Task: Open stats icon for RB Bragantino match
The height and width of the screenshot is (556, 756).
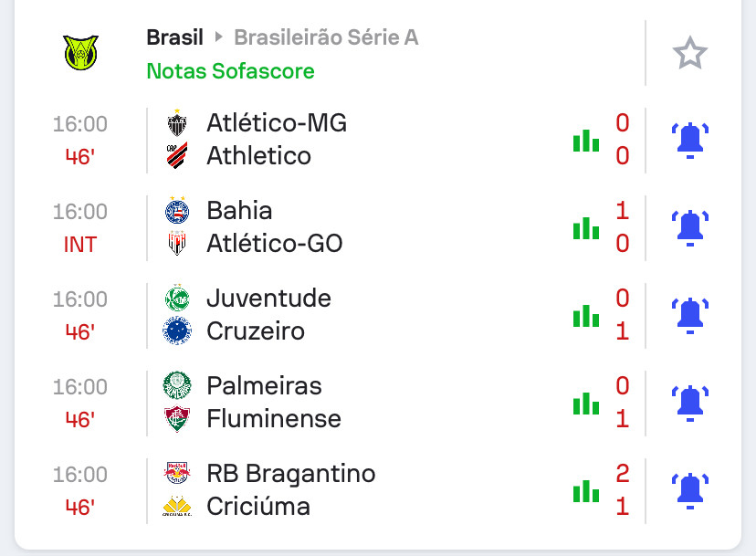Action: 586,491
